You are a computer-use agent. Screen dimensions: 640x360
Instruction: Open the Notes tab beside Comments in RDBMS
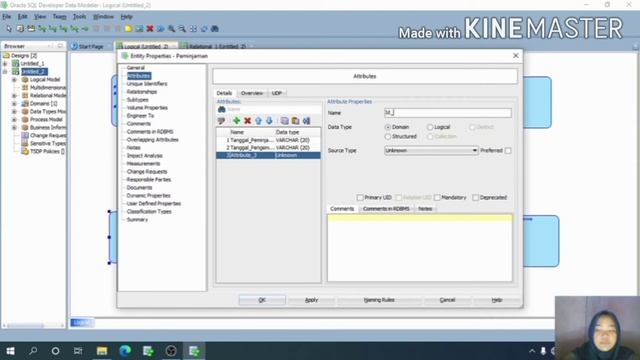point(425,209)
